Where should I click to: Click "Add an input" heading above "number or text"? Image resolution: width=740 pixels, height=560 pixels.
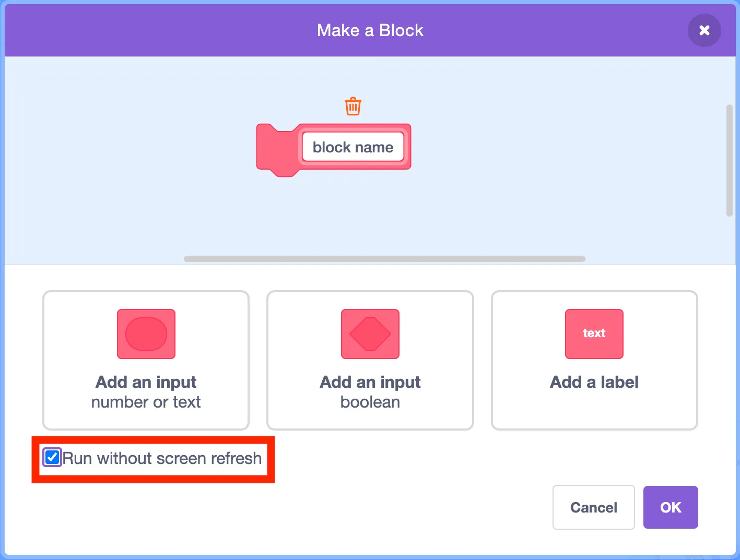pyautogui.click(x=146, y=382)
